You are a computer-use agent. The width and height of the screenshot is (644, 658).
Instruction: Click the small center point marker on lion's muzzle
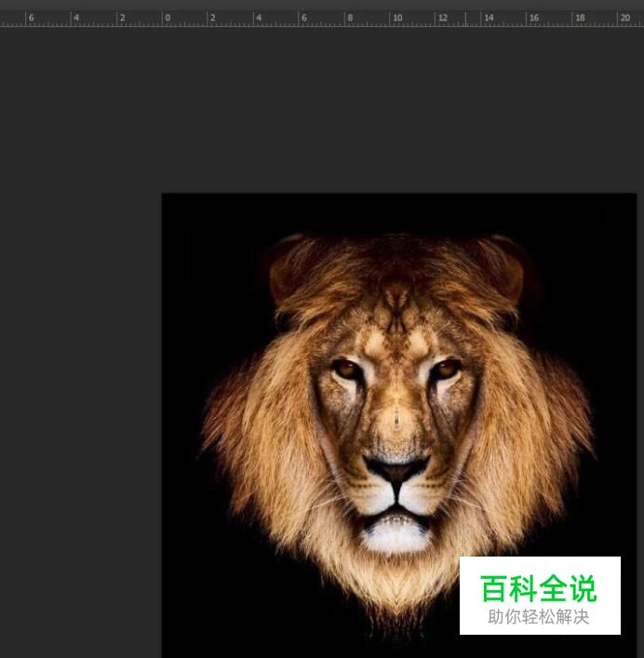click(396, 419)
